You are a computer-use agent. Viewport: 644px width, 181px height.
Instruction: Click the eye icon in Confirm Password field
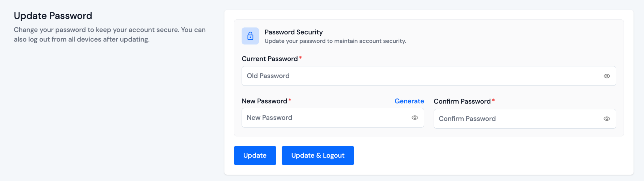[607, 119]
